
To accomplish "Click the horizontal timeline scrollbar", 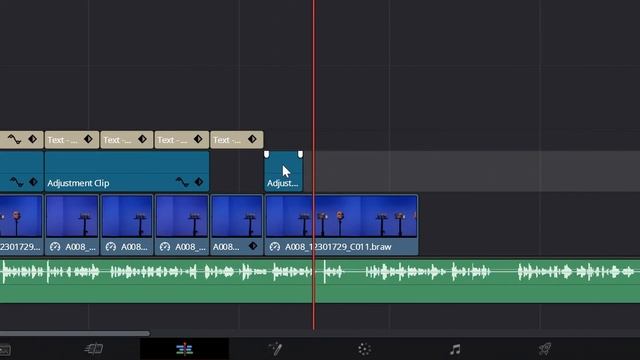I will point(75,333).
